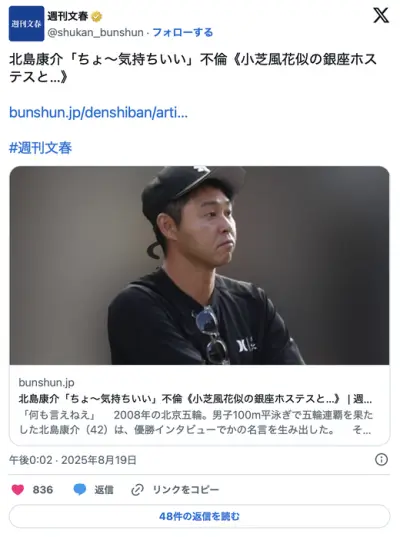Screen dimensions: 400x537
Task: Click the #週刊文春 hashtag
Action: pyautogui.click(x=40, y=148)
